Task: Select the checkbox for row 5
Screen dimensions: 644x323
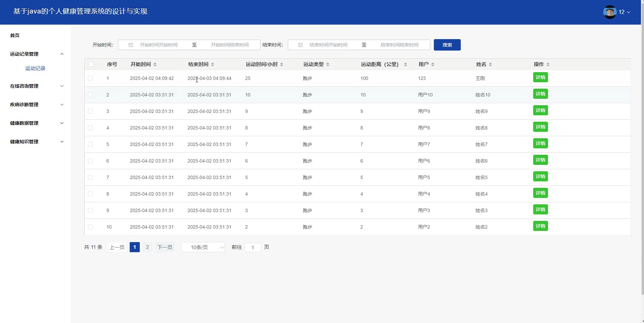Action: coord(90,144)
